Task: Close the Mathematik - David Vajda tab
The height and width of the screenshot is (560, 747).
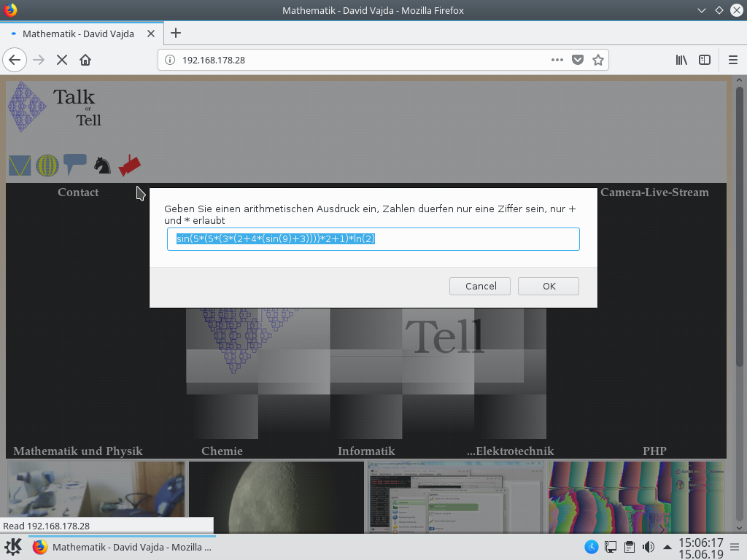Action: click(x=151, y=34)
